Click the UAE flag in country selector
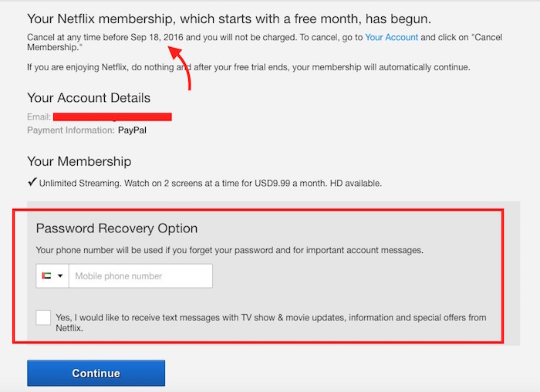540x392 pixels. tap(46, 276)
